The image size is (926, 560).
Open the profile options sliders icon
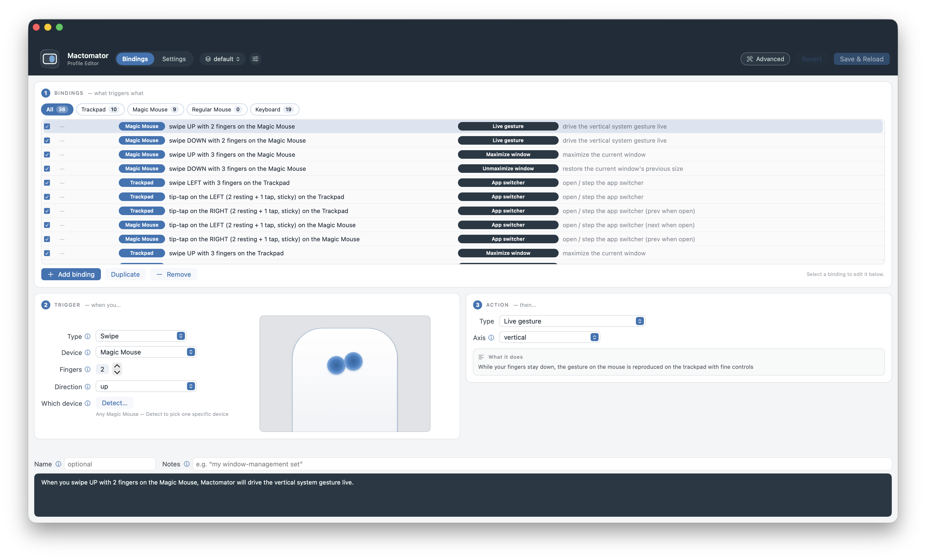(x=255, y=59)
